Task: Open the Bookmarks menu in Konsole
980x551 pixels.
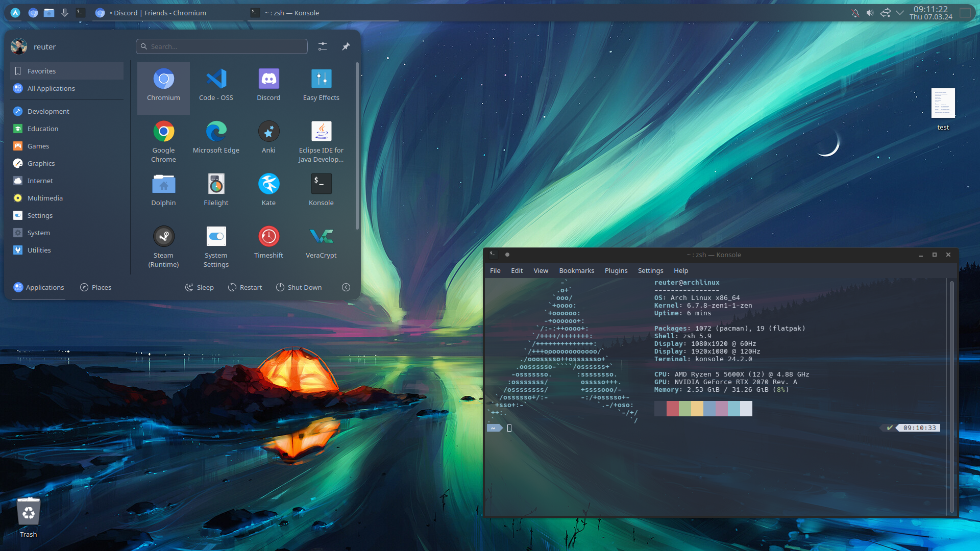Action: 576,270
